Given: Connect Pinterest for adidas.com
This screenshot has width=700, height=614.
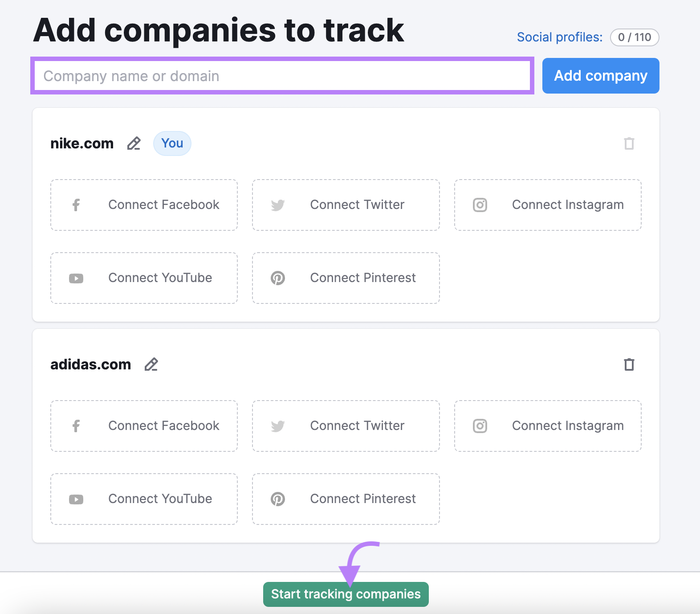Looking at the screenshot, I should [x=346, y=499].
